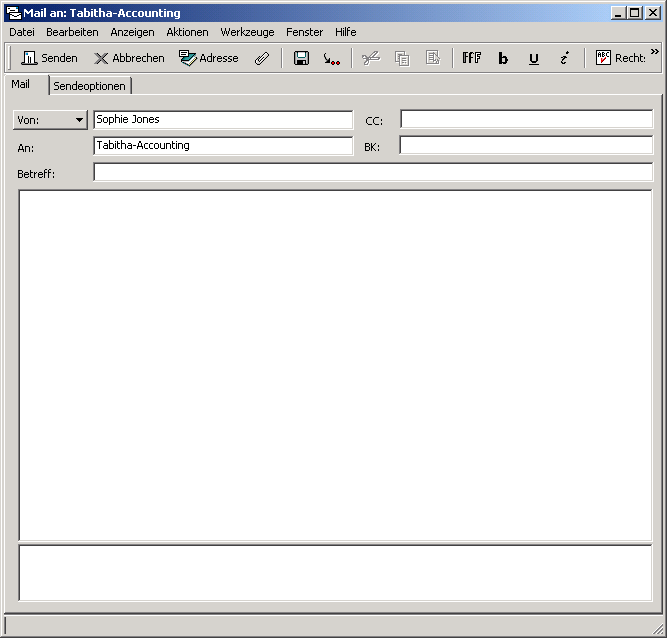Open the Anzeigen menu

coord(132,32)
